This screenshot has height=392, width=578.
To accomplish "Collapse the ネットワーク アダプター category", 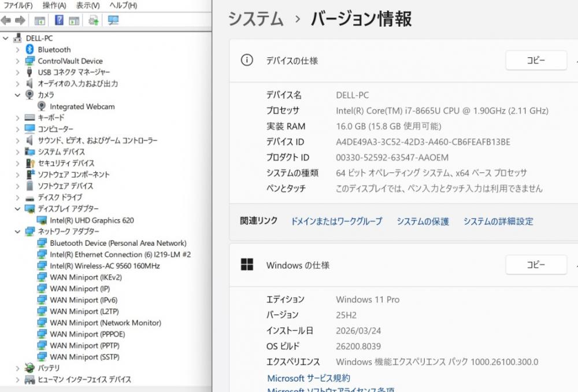I will (x=17, y=232).
